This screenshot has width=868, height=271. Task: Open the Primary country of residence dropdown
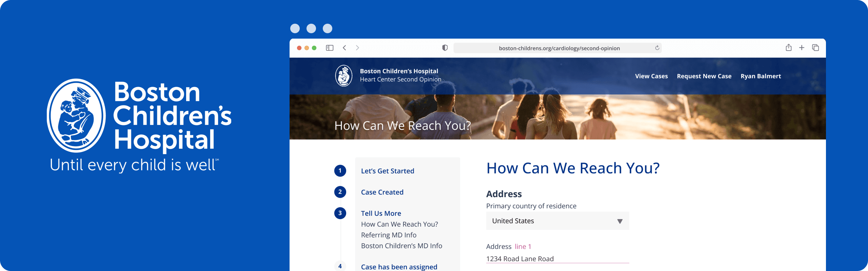pyautogui.click(x=557, y=221)
